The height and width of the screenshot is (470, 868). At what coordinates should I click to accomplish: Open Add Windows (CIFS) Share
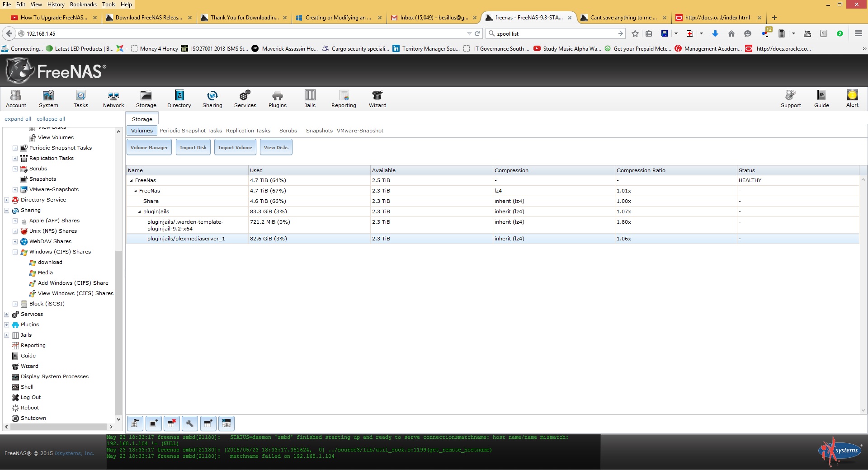tap(73, 283)
